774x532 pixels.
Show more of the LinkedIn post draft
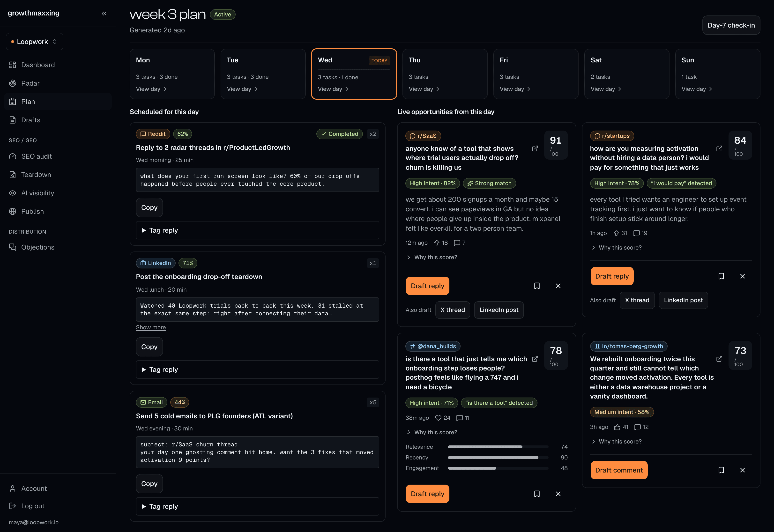click(x=151, y=327)
